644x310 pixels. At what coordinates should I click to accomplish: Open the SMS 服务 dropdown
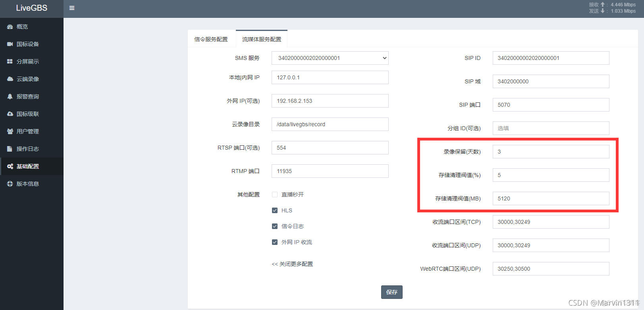pos(330,58)
